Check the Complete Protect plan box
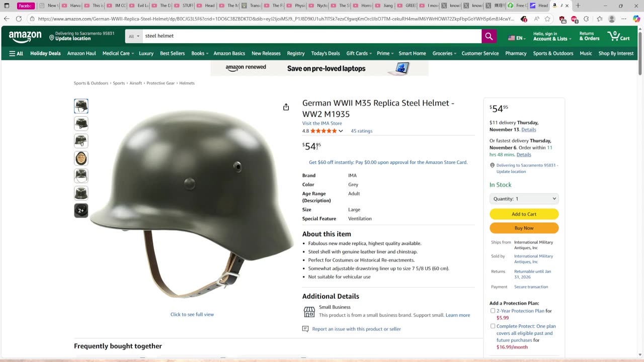The width and height of the screenshot is (644, 362). pos(493,326)
